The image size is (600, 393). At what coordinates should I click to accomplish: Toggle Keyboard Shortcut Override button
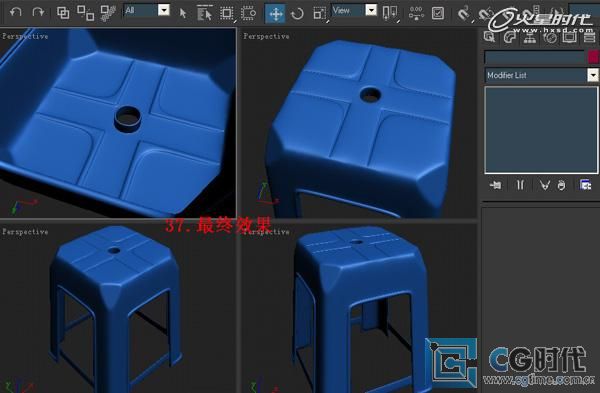point(438,13)
